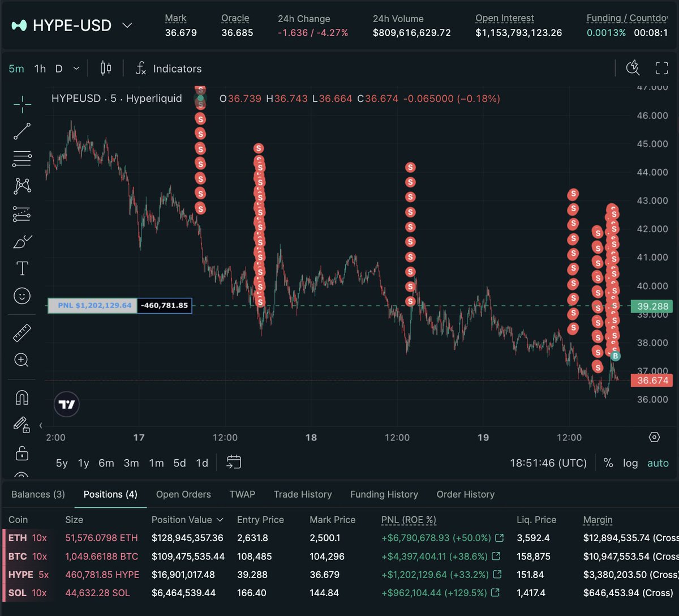Image resolution: width=679 pixels, height=616 pixels.
Task: Select the trend line drawing tool
Action: click(x=22, y=131)
